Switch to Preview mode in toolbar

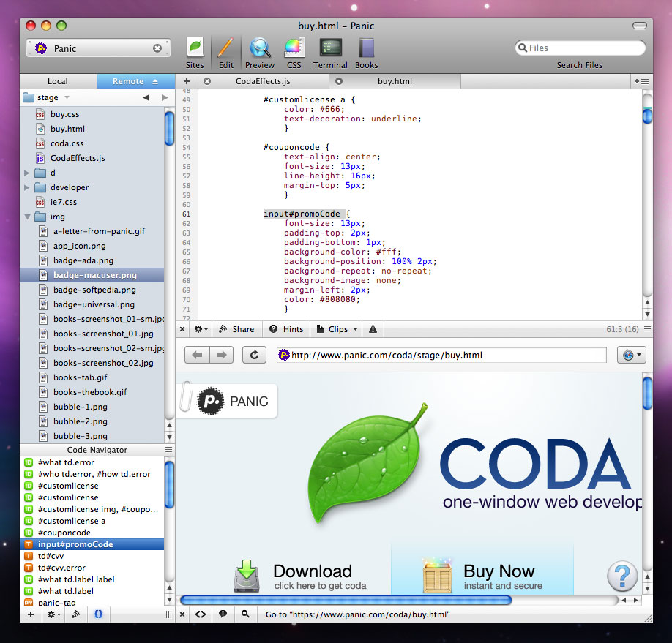pos(260,53)
